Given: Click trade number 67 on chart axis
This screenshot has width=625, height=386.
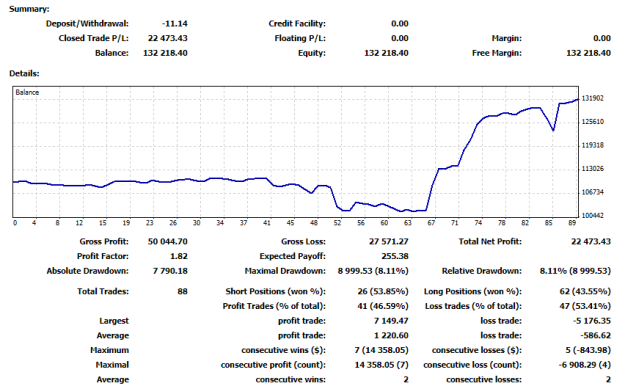Looking at the screenshot, I should [431, 223].
